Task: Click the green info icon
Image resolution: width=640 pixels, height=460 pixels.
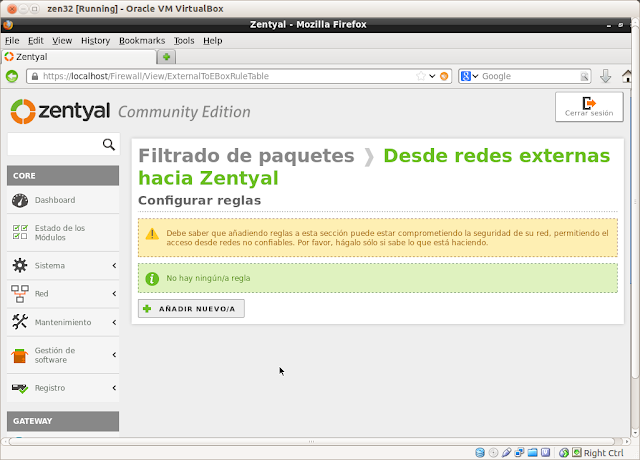Action: (152, 279)
